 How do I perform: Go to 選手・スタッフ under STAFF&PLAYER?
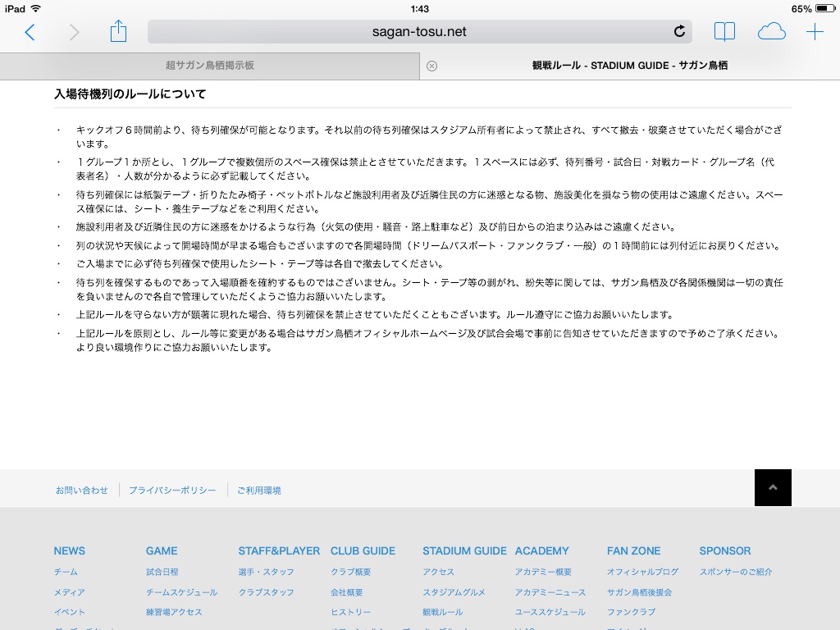(266, 572)
